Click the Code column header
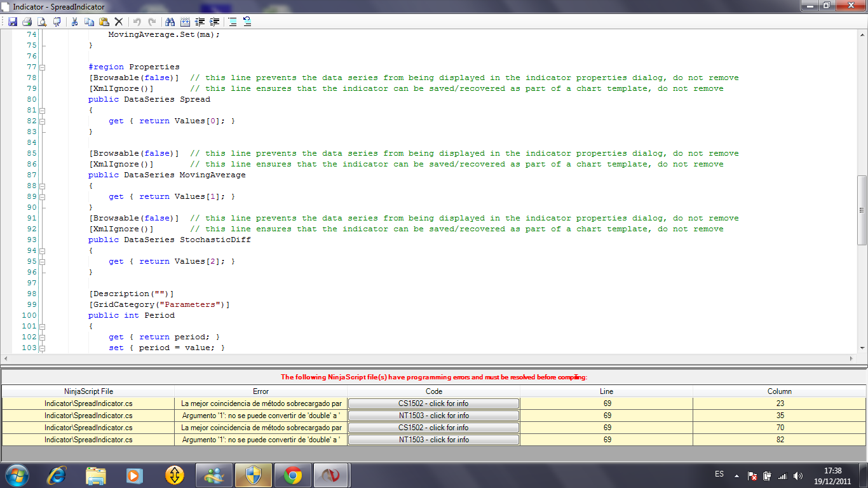 click(x=434, y=391)
